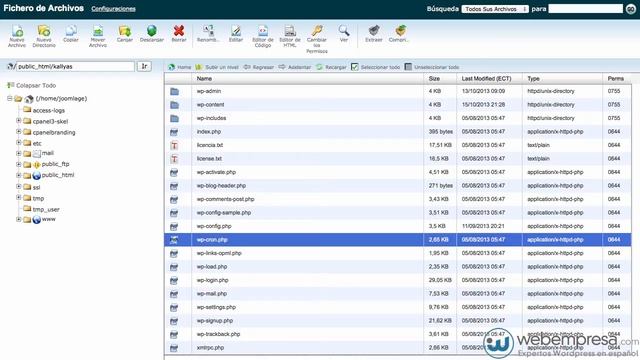Image resolution: width=640 pixels, height=360 pixels.
Task: Click the red Borrar delete icon
Action: [179, 31]
